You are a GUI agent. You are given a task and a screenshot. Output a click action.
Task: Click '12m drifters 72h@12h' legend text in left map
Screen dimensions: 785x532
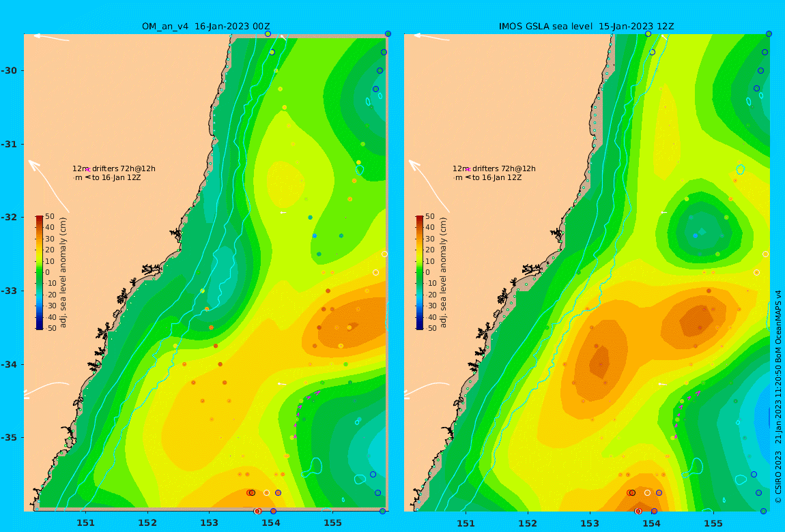(x=113, y=168)
